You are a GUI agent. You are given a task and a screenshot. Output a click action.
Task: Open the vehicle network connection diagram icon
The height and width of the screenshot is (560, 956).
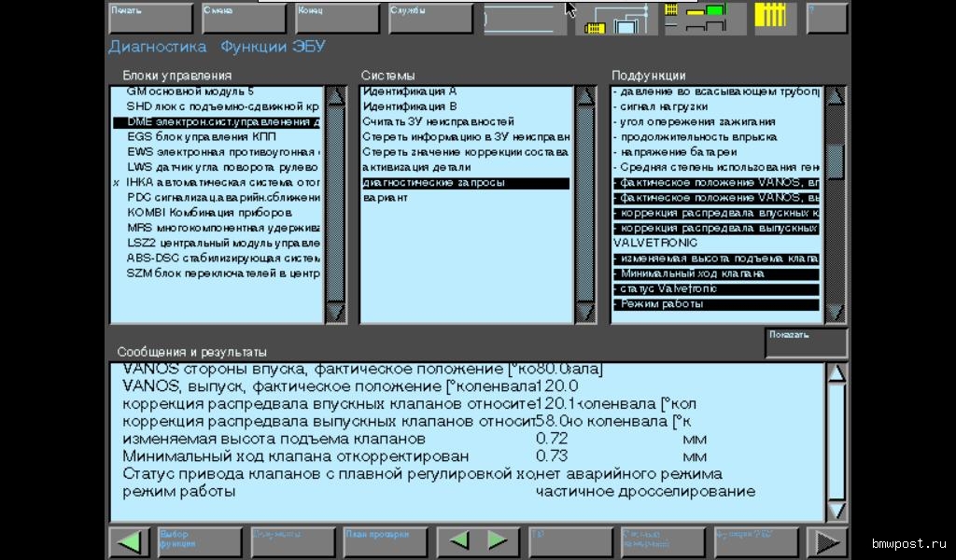614,19
